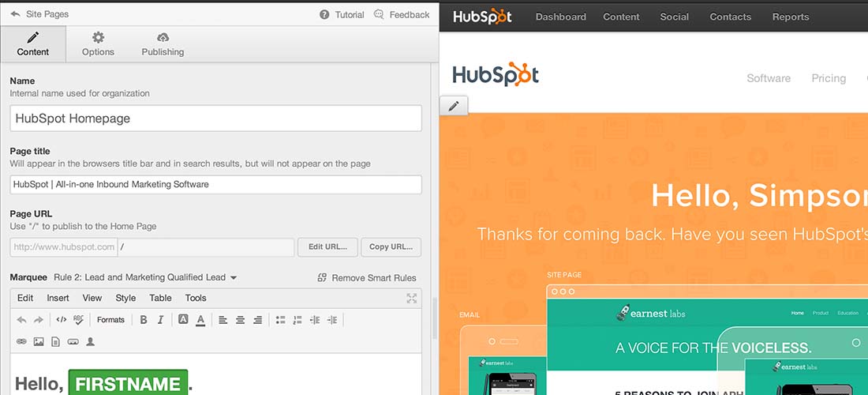
Task: Toggle italic formatting
Action: [161, 320]
